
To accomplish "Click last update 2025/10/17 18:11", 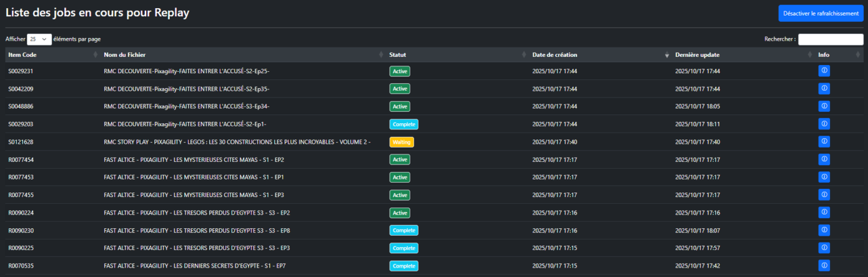I will pyautogui.click(x=698, y=124).
